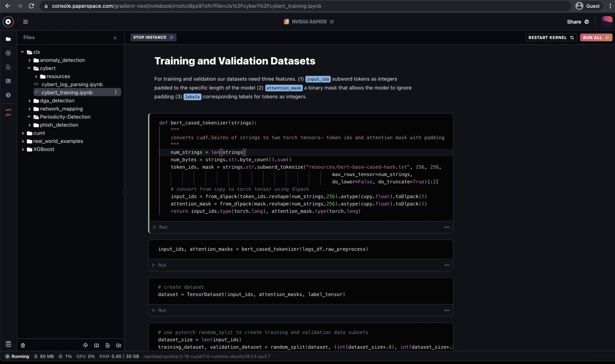Click the Files panel title

coord(29,37)
